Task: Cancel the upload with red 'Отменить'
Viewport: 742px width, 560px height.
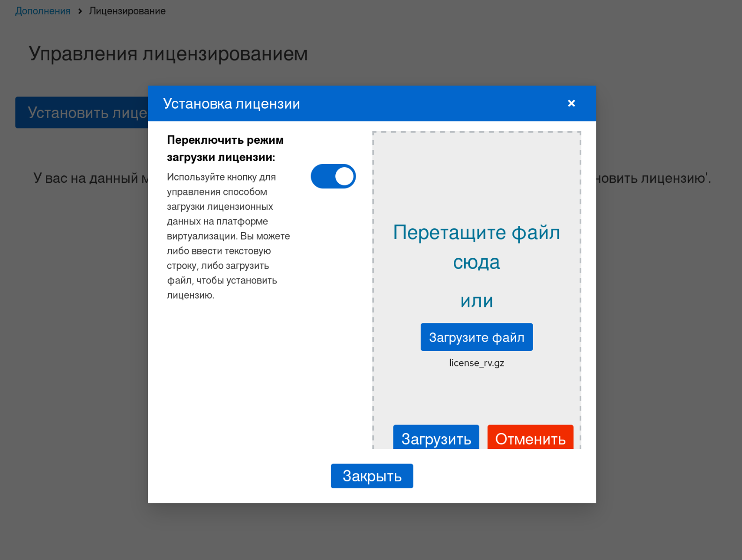Action: tap(530, 438)
